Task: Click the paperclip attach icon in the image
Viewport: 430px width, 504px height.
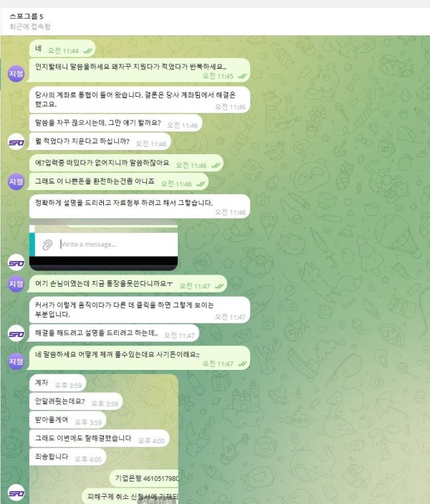Action: [47, 244]
